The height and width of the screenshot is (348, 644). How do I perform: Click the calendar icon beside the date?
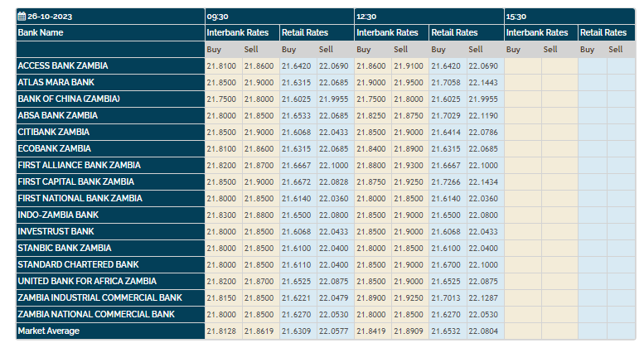pyautogui.click(x=22, y=17)
